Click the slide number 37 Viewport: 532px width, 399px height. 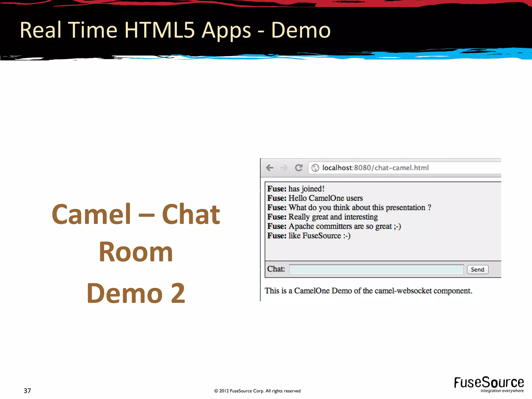27,391
